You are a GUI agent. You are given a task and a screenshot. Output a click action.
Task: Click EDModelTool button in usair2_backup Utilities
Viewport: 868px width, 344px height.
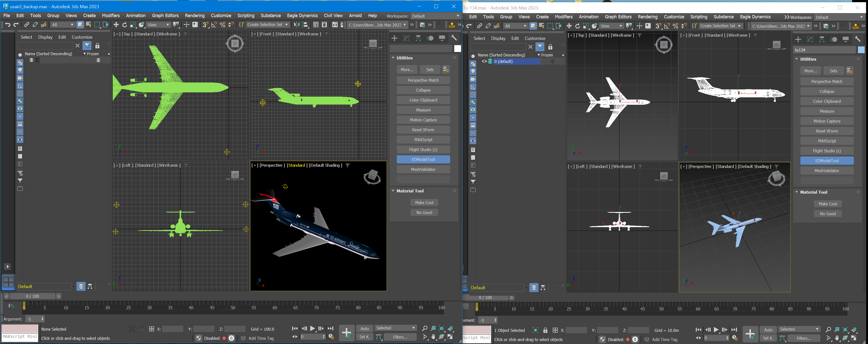tap(423, 159)
